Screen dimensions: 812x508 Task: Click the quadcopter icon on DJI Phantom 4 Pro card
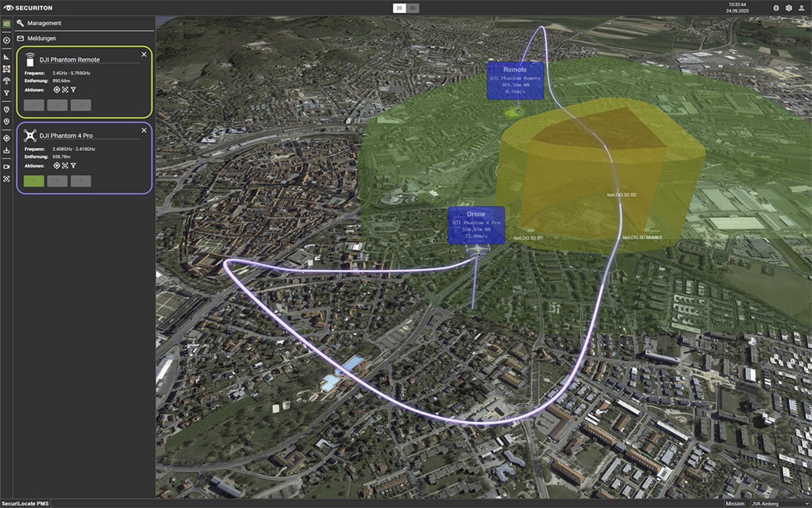tap(30, 135)
